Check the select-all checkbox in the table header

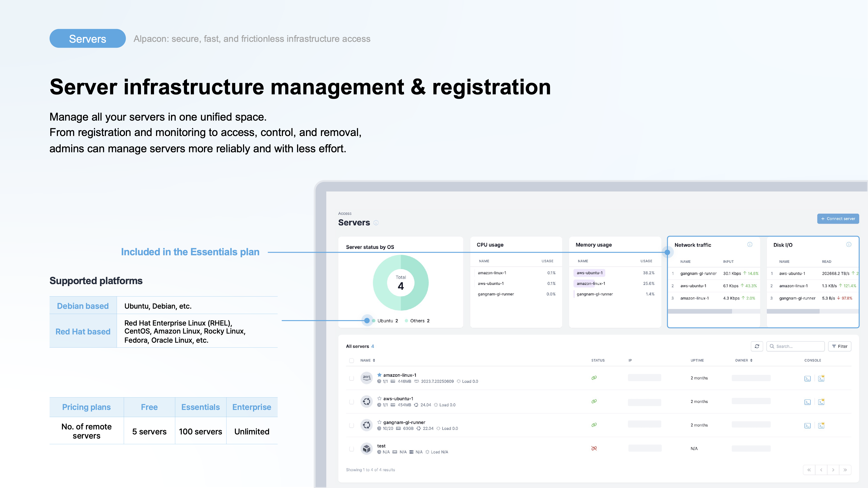pyautogui.click(x=352, y=360)
